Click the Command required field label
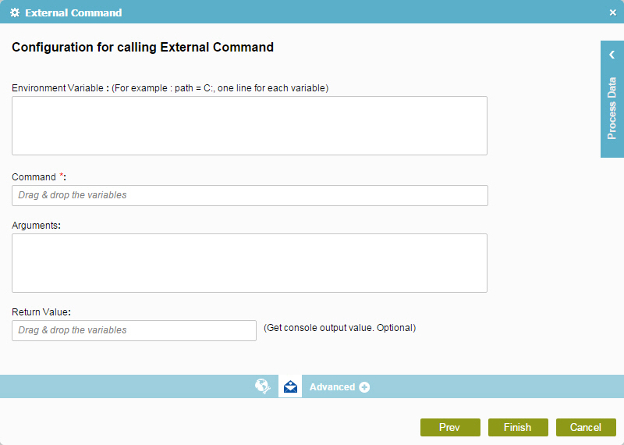 pos(39,177)
